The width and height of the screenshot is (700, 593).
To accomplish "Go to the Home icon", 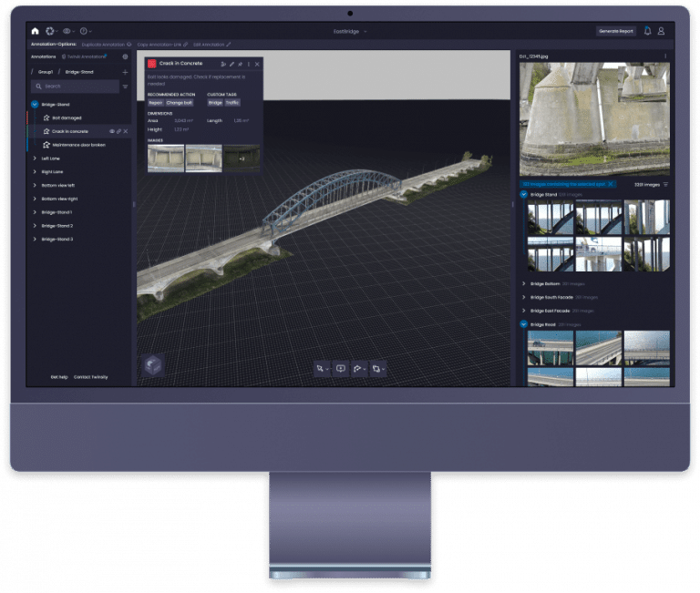I will 36,31.
